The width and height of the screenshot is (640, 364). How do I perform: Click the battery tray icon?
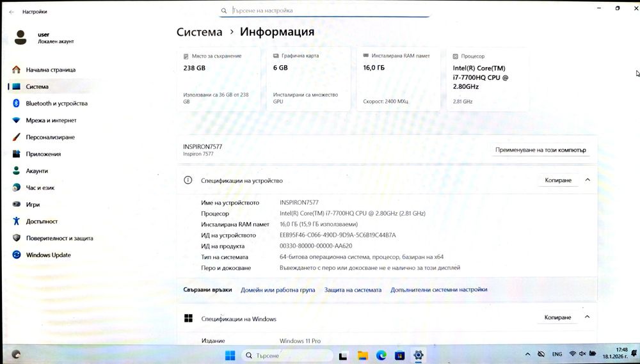593,354
